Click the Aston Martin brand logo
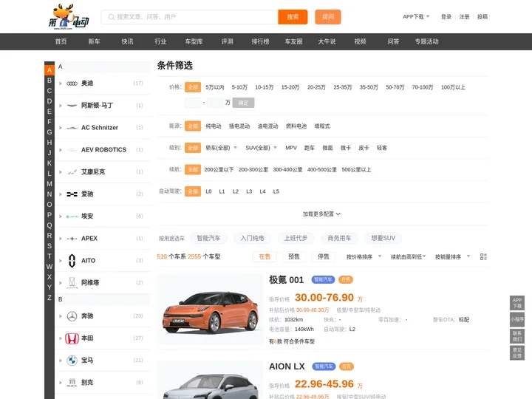The width and height of the screenshot is (532, 399). point(72,106)
